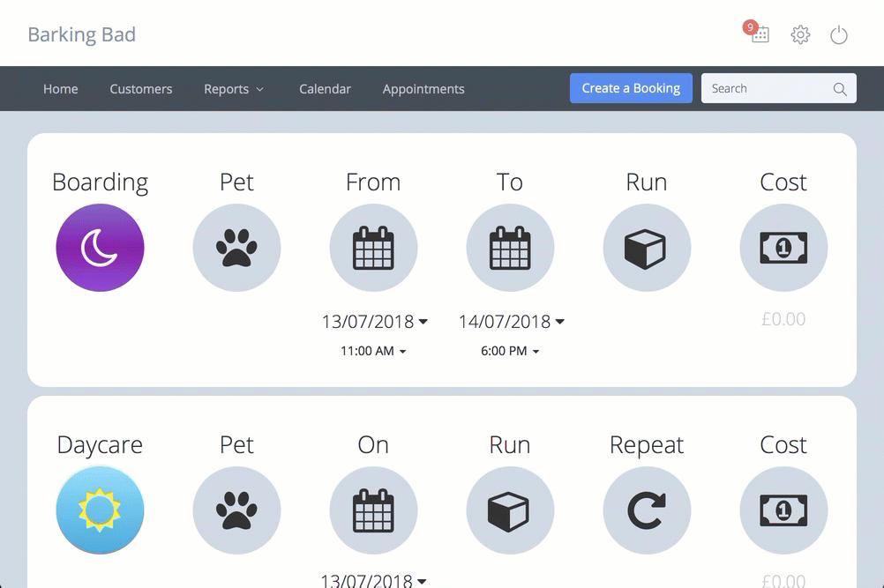The width and height of the screenshot is (884, 588).
Task: Open the Calendar section
Action: pyautogui.click(x=325, y=89)
